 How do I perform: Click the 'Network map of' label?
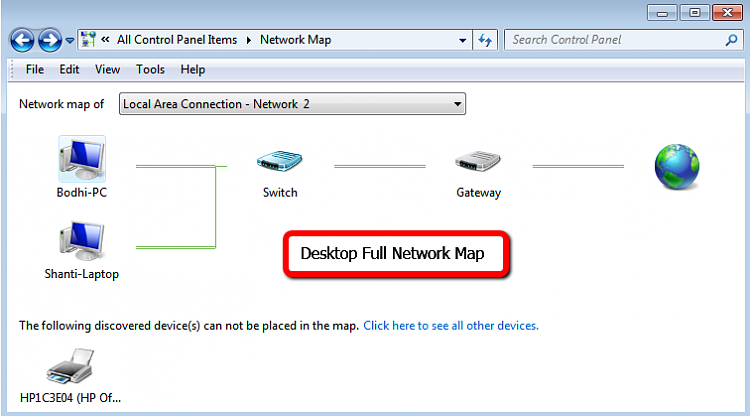pyautogui.click(x=61, y=104)
